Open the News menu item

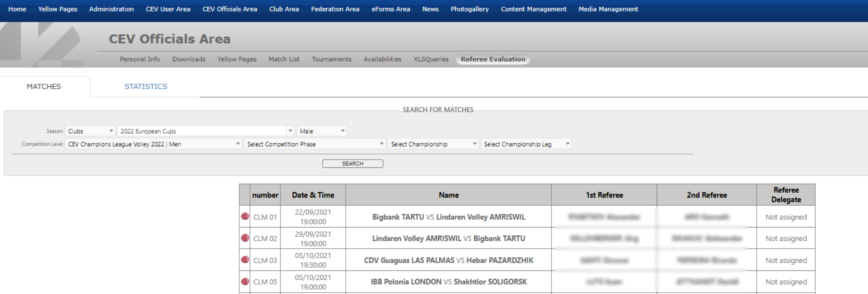point(430,9)
